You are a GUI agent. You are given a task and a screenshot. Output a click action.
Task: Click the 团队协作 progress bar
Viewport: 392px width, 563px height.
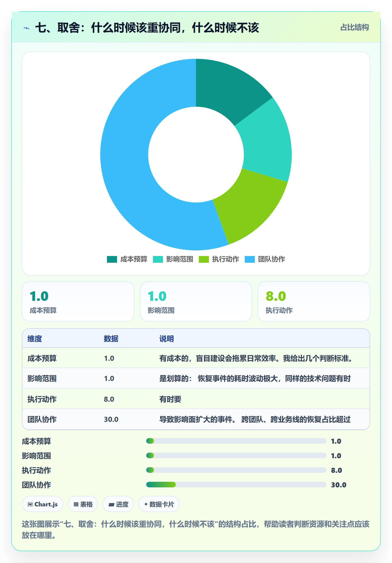tap(236, 485)
